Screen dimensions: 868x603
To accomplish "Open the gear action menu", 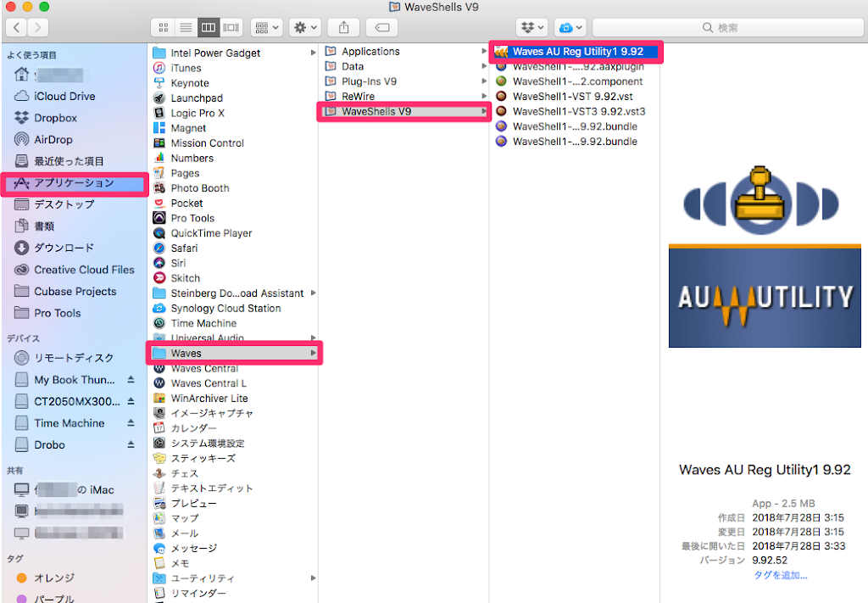I will (305, 27).
